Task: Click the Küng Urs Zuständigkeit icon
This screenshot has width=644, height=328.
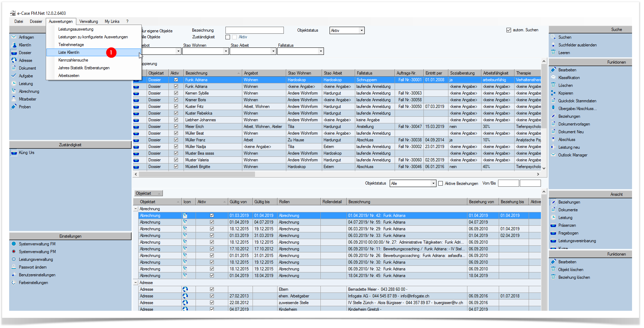Action: [14, 153]
